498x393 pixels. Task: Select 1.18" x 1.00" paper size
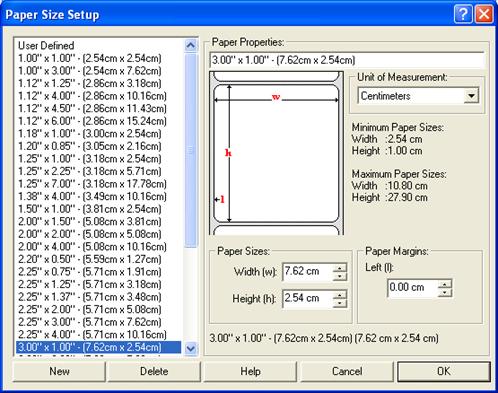[99, 134]
